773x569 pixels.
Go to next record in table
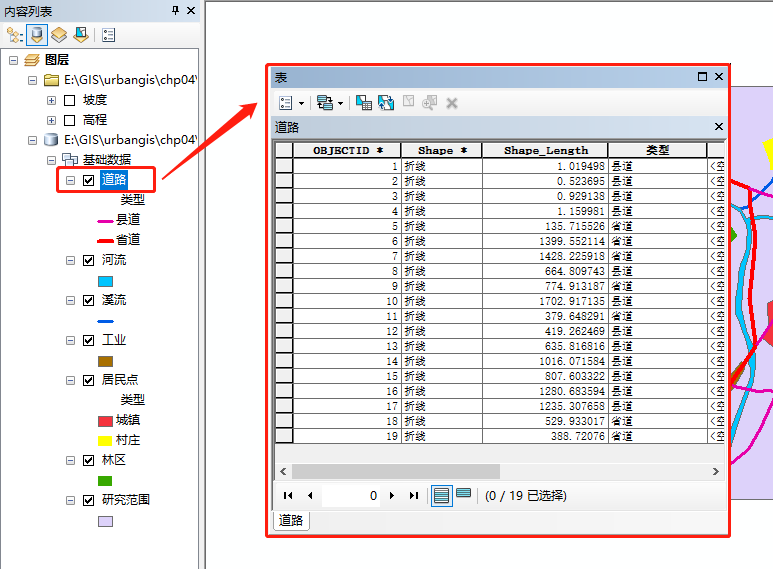pos(392,496)
